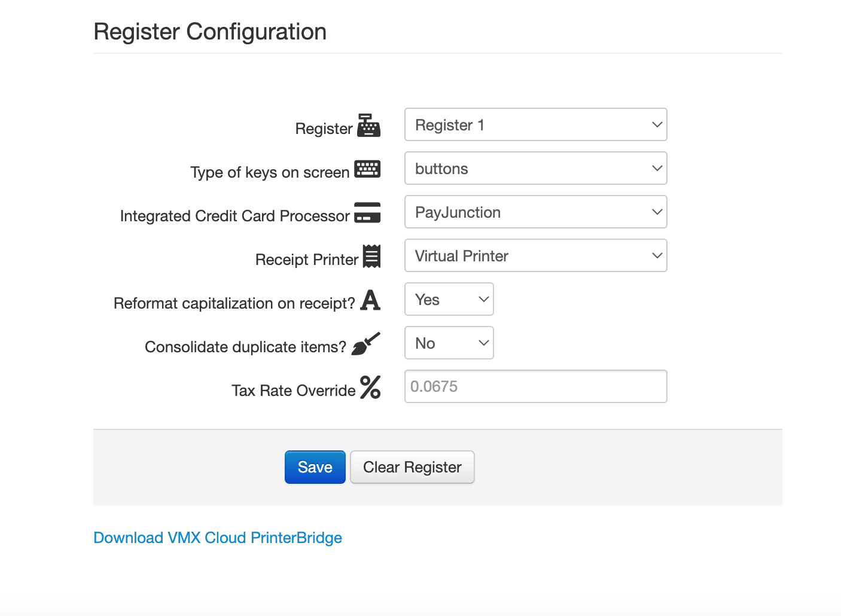
Task: Open the reformat capitalization Yes dropdown
Action: (x=449, y=300)
